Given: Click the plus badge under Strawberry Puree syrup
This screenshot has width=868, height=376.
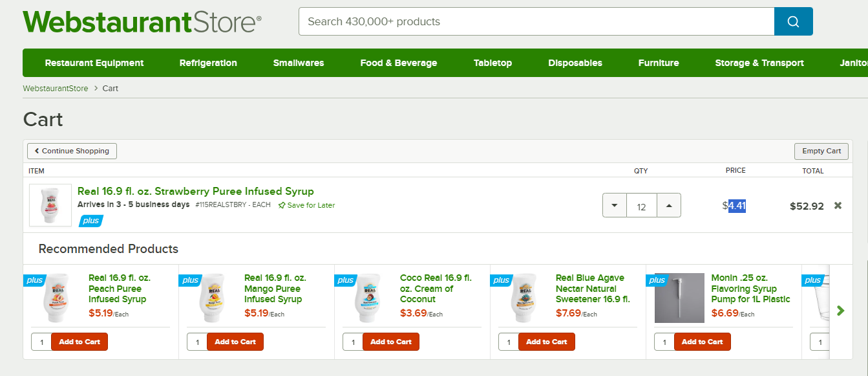Looking at the screenshot, I should coord(91,221).
